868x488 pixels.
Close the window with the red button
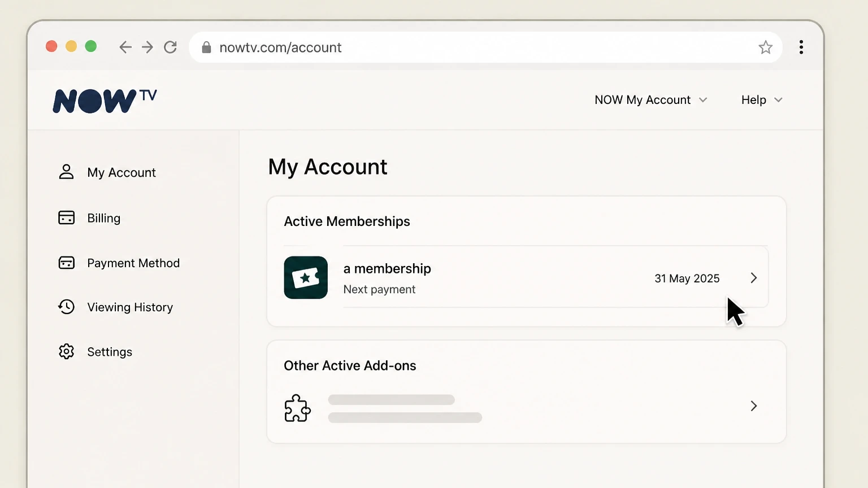point(51,46)
